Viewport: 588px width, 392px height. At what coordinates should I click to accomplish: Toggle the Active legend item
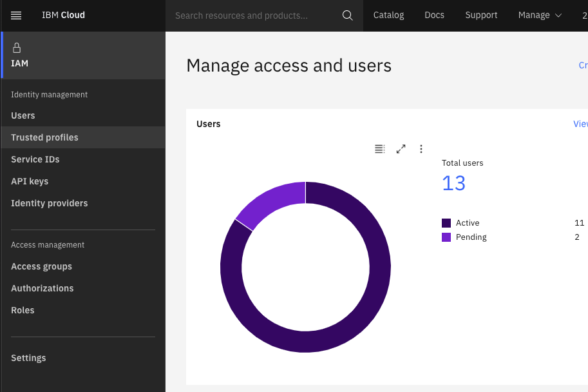tap(460, 223)
